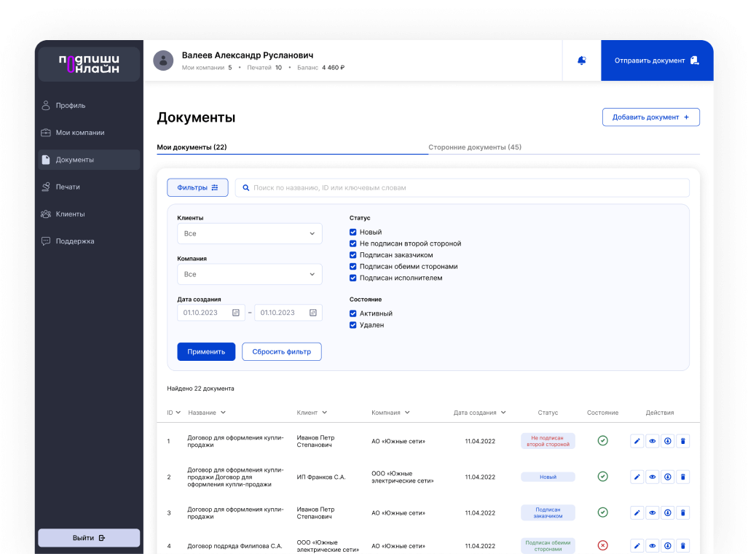
Task: Collapse filters with Фильтры button
Action: pos(197,188)
